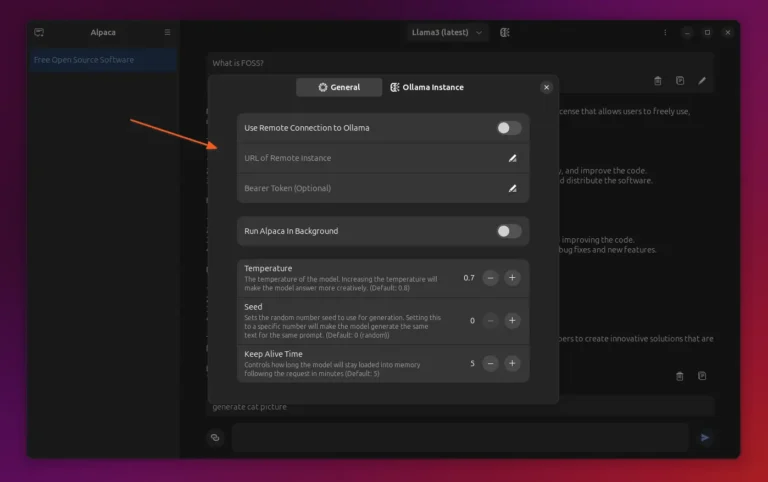Expand the Llama3 (latest) model dropdown
This screenshot has width=768, height=482.
[447, 32]
